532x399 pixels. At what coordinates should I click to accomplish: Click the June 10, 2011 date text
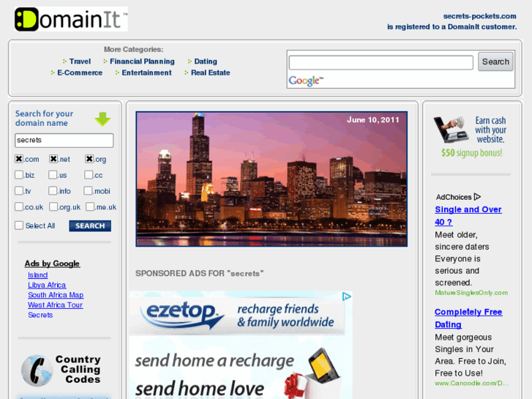(373, 119)
